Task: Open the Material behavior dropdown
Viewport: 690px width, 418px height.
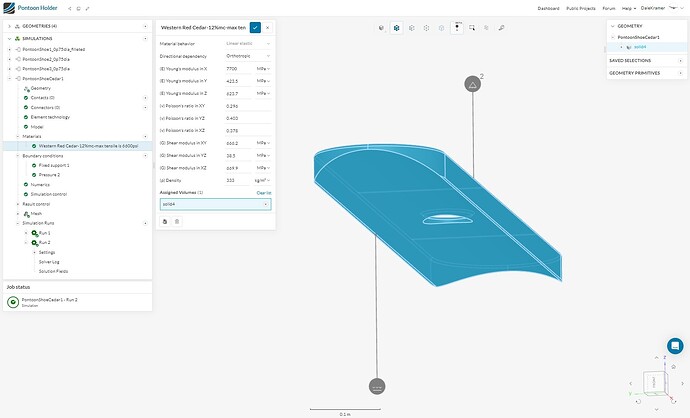Action: click(x=248, y=44)
